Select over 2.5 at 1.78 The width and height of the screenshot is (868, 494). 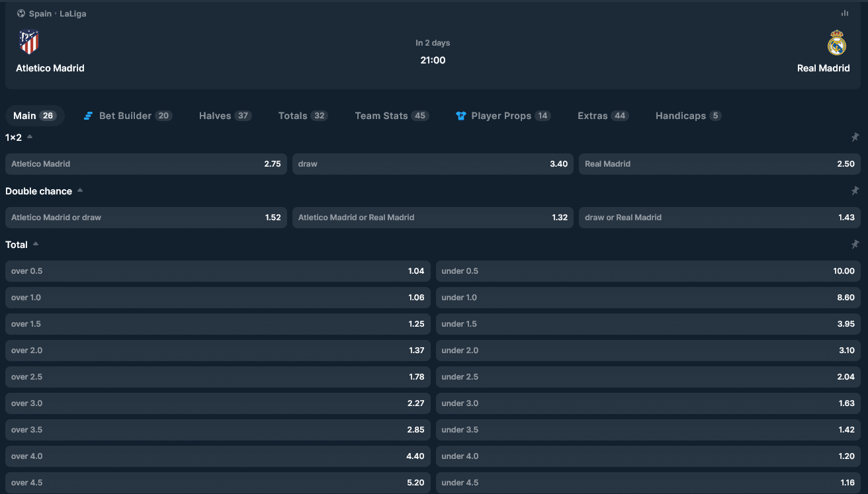pos(218,377)
